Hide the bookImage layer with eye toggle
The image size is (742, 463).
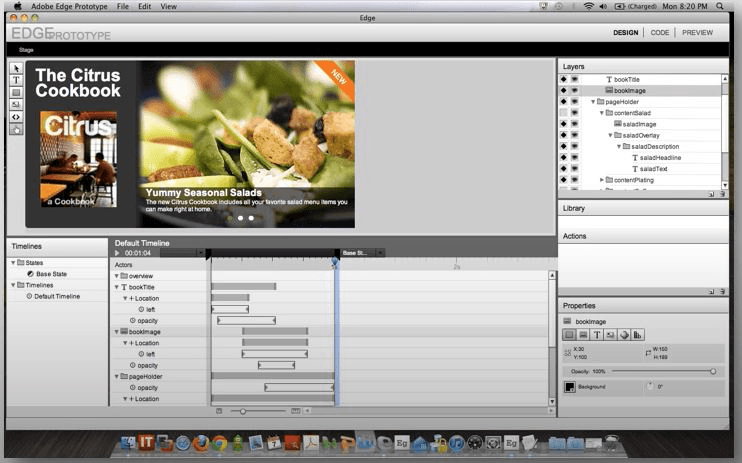(x=575, y=90)
